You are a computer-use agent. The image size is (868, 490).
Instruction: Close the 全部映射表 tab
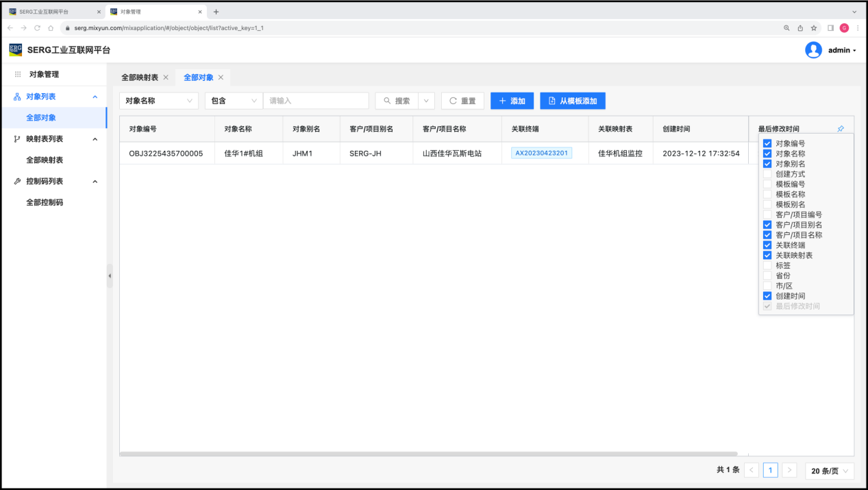[166, 77]
